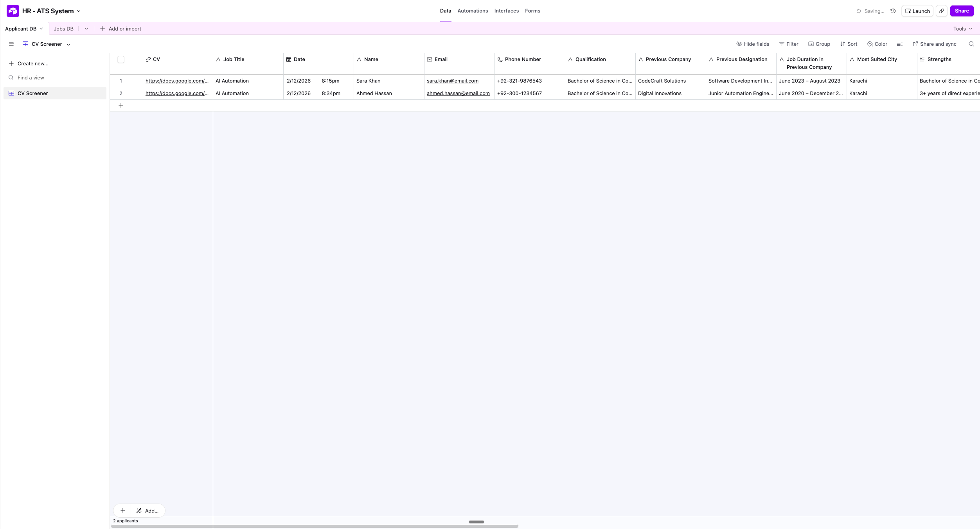Click the purple Share button

[962, 11]
